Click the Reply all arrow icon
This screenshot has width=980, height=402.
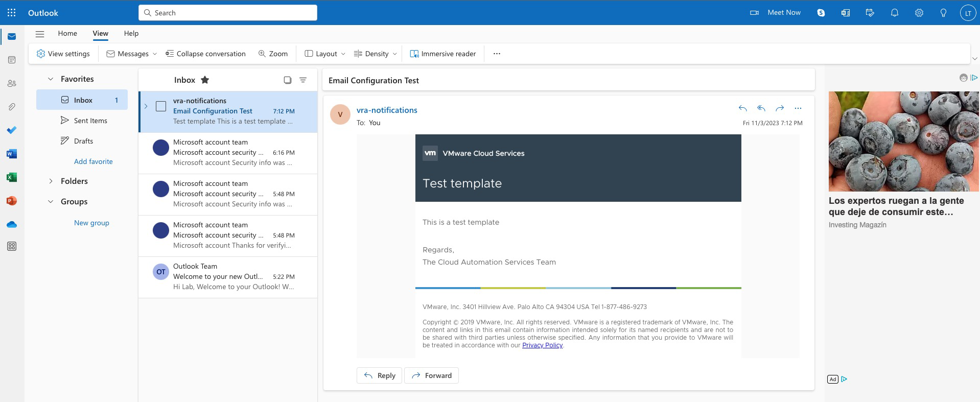pyautogui.click(x=761, y=108)
